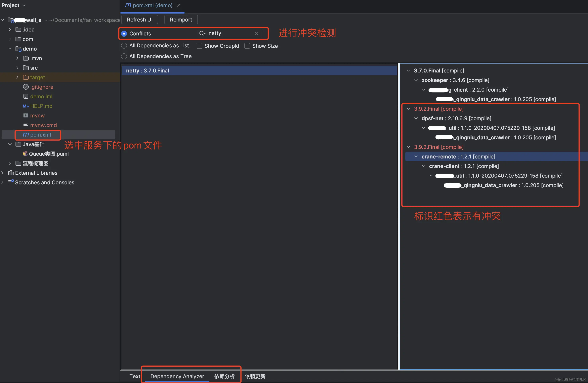This screenshot has width=588, height=383.
Task: Click the External Libraries icon
Action: tap(11, 173)
